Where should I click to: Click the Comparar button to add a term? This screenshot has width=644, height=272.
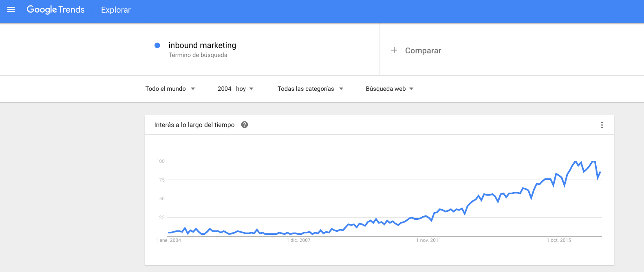[423, 50]
